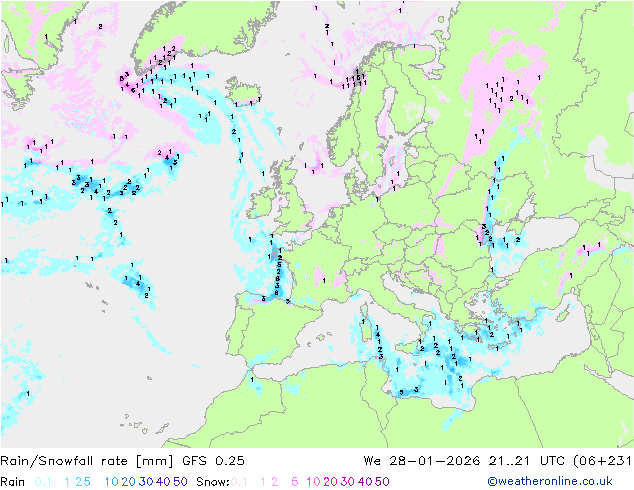The width and height of the screenshot is (634, 490).
Task: Pick the snow legend 50 color value
Action: [x=382, y=482]
